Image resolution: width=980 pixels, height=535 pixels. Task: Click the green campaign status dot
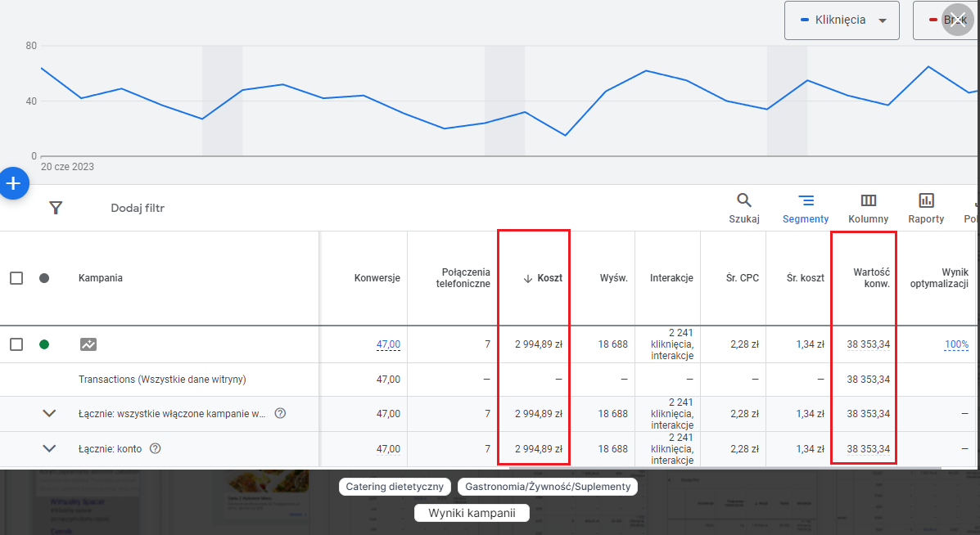tap(44, 344)
